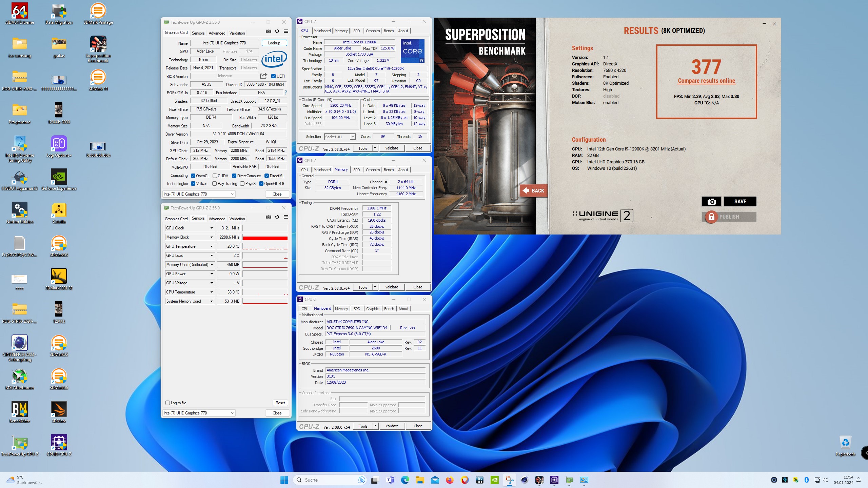This screenshot has height=488, width=868.
Task: Open GPU selector dropdown in top GPU-Z window
Action: tap(199, 194)
